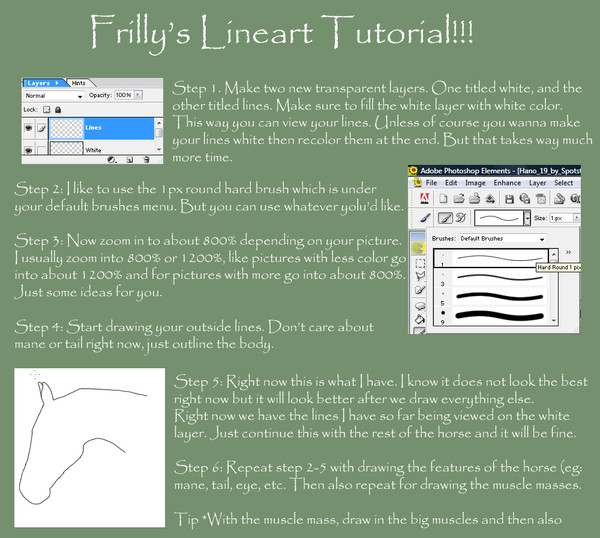Click the brush list down scroll arrow
The width and height of the screenshot is (600, 538).
554,321
